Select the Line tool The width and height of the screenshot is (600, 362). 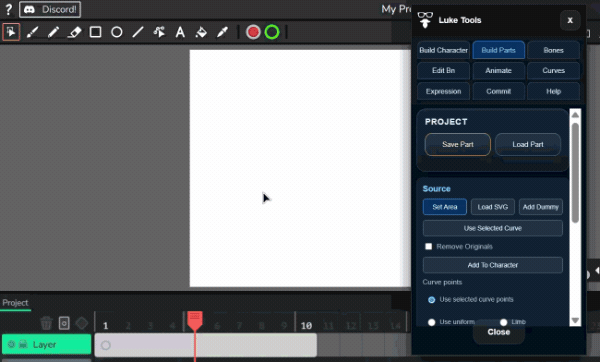coord(138,32)
